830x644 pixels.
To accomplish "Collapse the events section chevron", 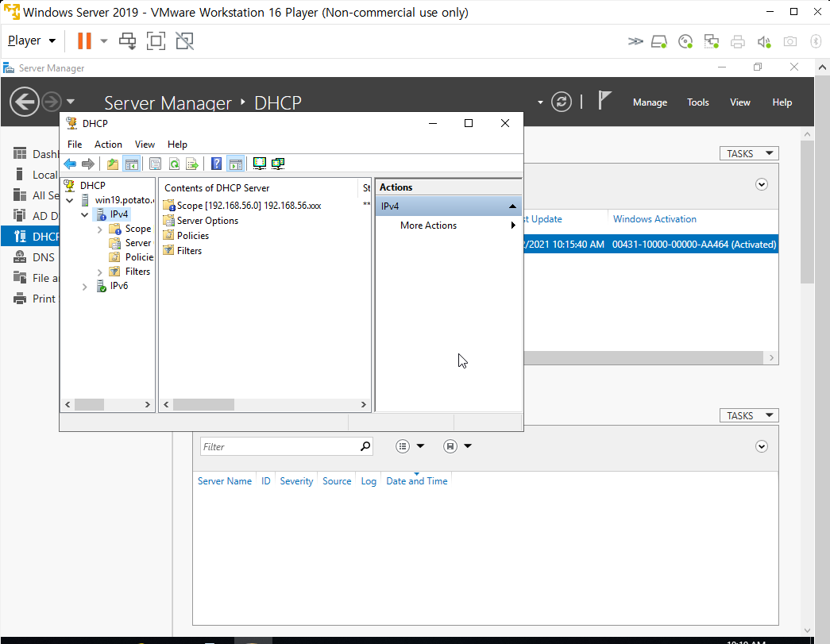I will pos(761,446).
